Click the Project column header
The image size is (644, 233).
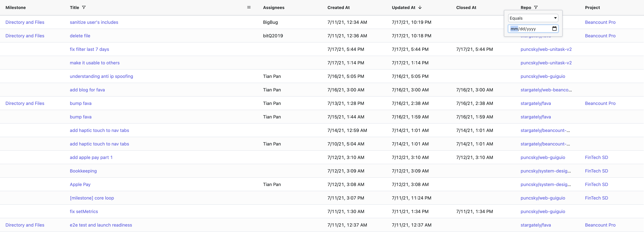point(592,8)
